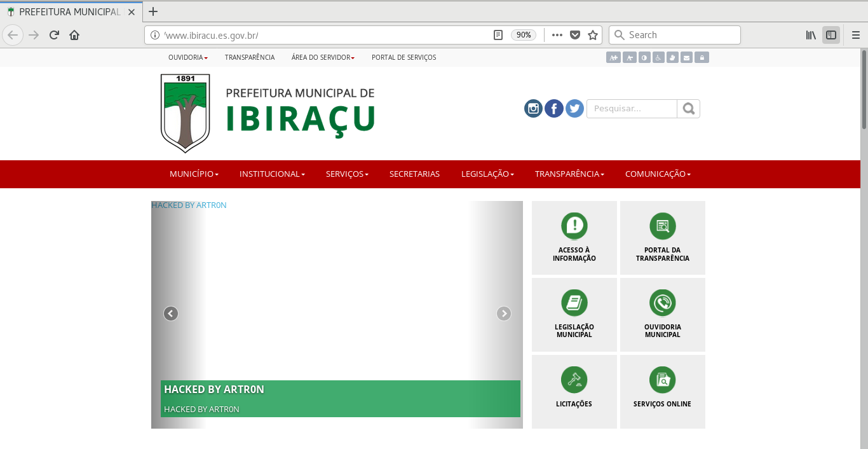
Task: Click bold HACKED BY ARTR0N slide title
Action: click(x=214, y=389)
